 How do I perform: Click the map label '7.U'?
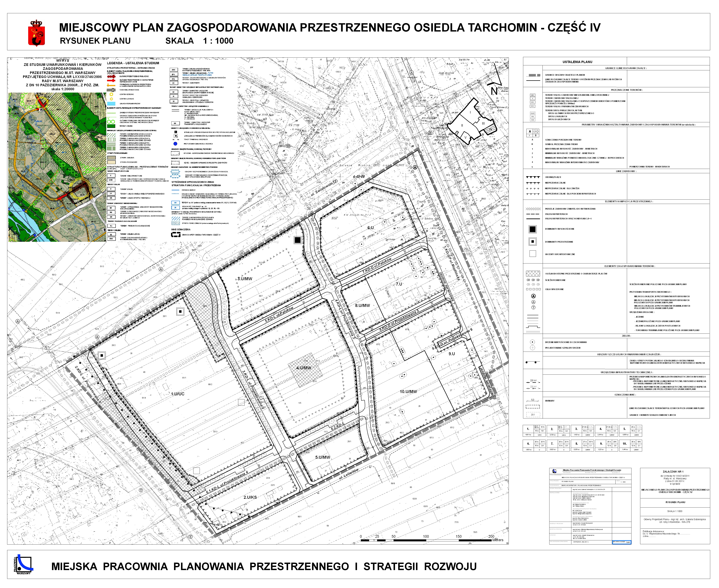(399, 284)
